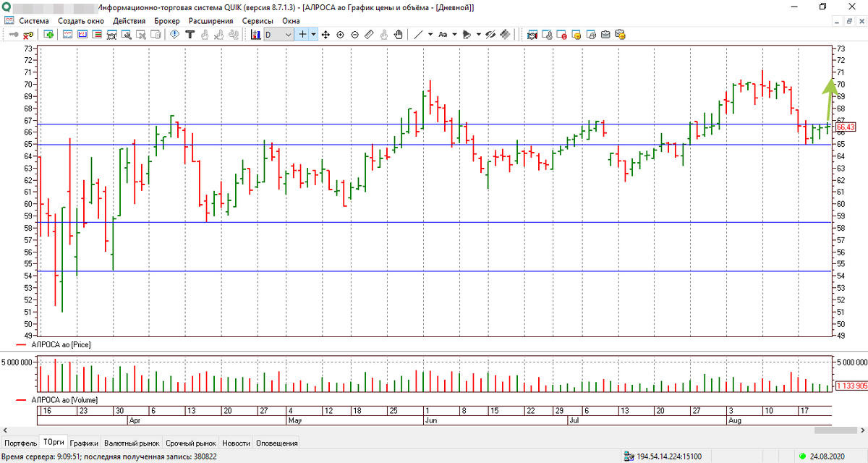Click the server address 194.54.14.224:15100 in status bar

pos(669,456)
